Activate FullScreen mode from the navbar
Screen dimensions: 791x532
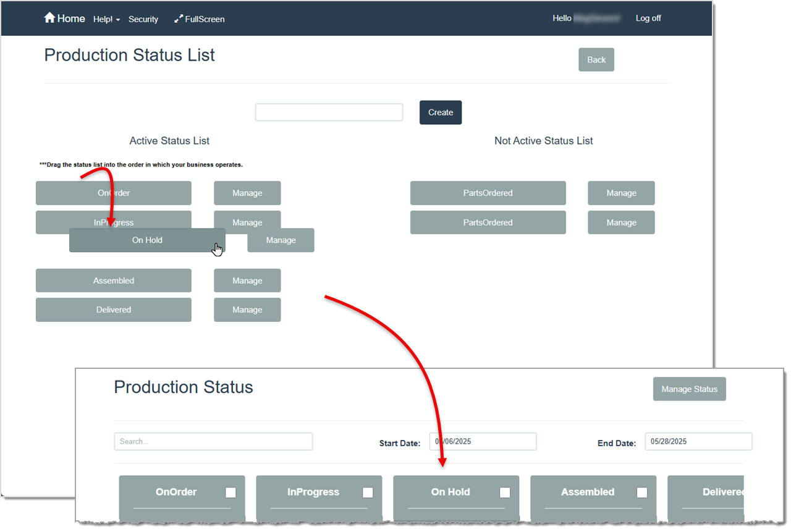199,19
